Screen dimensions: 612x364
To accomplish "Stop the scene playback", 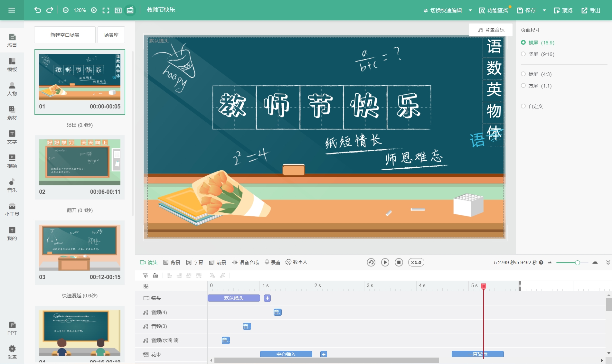I will click(x=399, y=262).
